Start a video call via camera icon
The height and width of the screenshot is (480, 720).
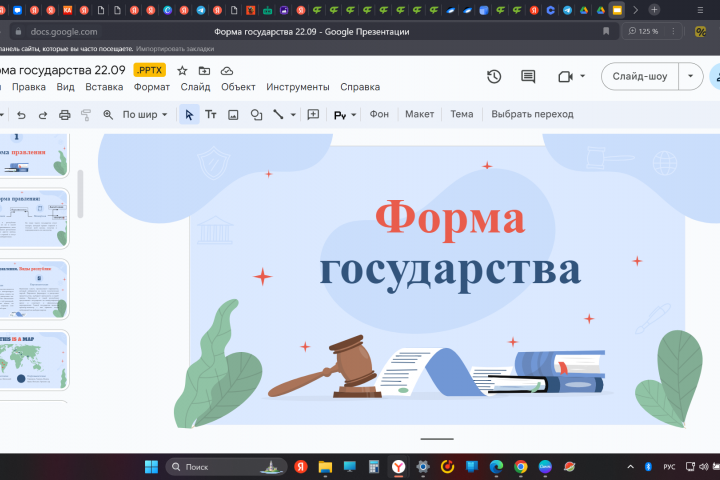click(x=565, y=77)
